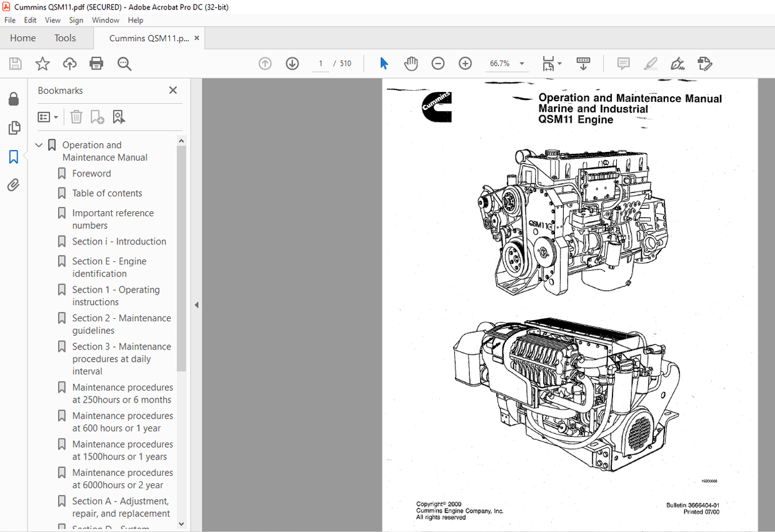Select the Hand tool for panning

tap(411, 63)
